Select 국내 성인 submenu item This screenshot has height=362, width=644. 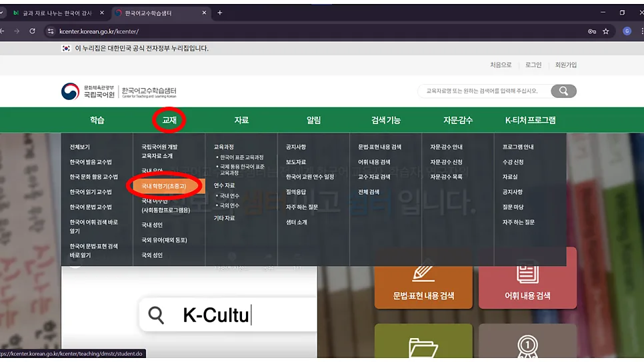pyautogui.click(x=152, y=225)
